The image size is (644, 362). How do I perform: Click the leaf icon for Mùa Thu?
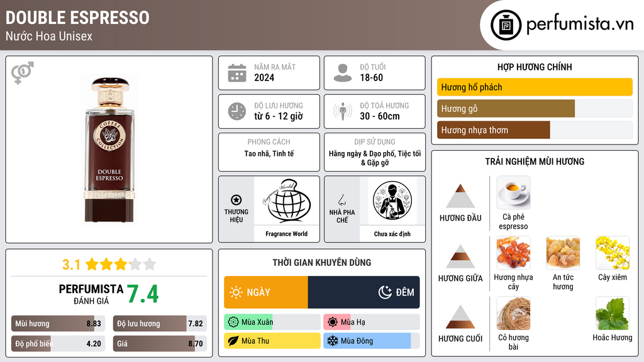[233, 341]
